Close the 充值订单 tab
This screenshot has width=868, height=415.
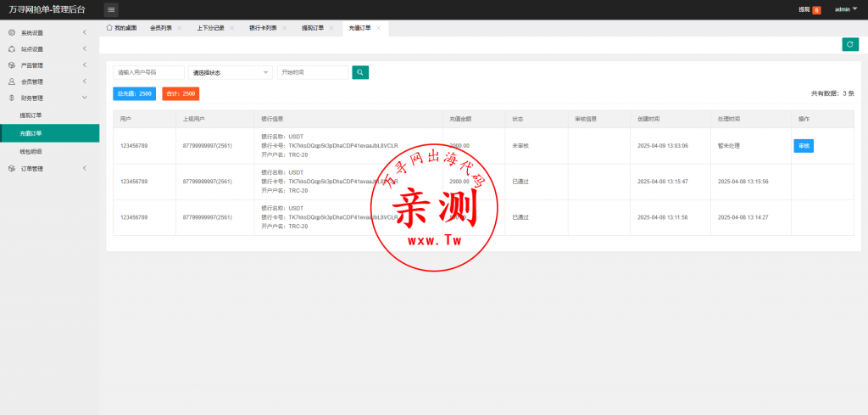pos(378,28)
